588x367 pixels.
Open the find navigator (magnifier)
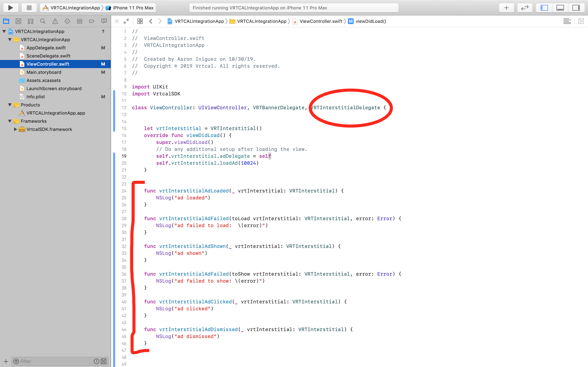tap(43, 21)
